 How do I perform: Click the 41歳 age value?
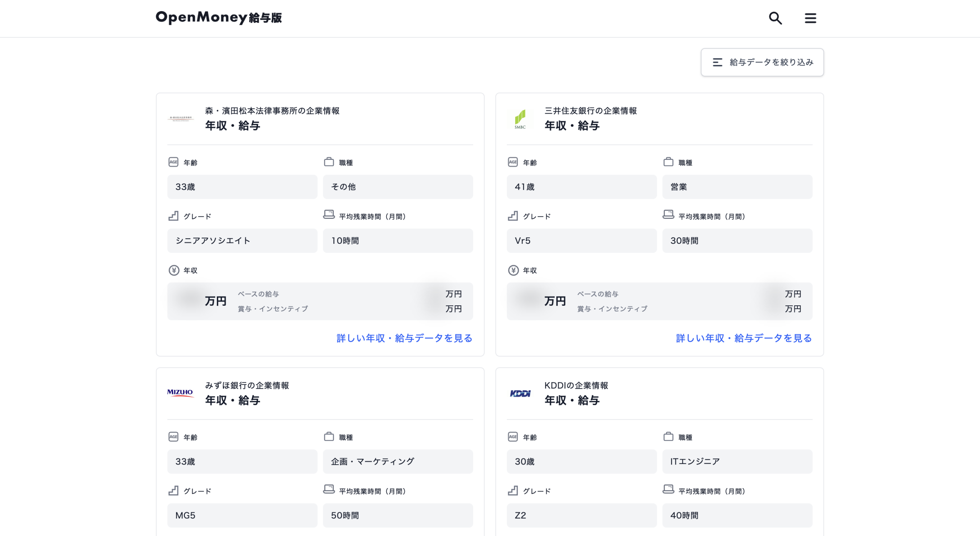coord(582,187)
